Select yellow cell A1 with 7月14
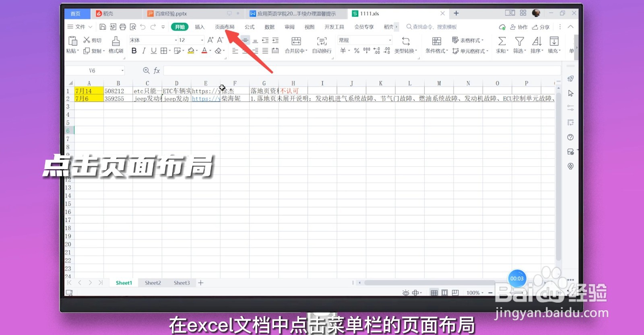The image size is (644, 335). click(89, 91)
